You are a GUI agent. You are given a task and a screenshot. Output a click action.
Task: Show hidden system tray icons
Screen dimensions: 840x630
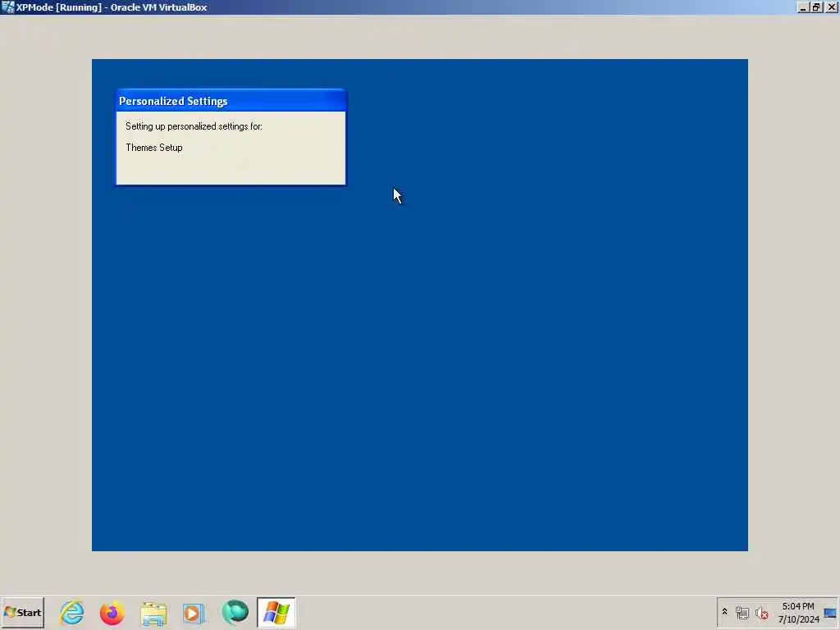[725, 612]
